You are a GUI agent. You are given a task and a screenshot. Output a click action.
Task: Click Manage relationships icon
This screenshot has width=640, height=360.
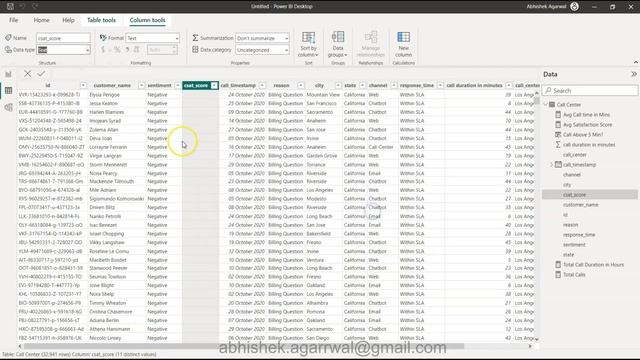pyautogui.click(x=371, y=44)
